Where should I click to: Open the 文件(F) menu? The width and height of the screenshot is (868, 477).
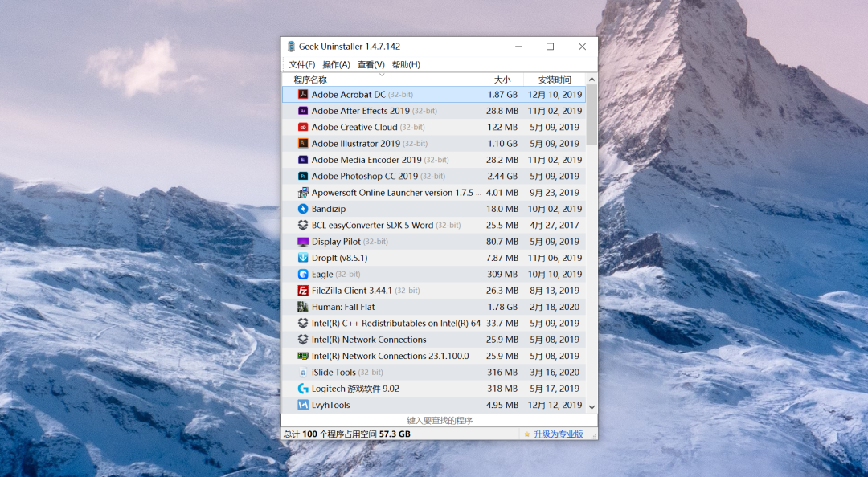(x=301, y=64)
